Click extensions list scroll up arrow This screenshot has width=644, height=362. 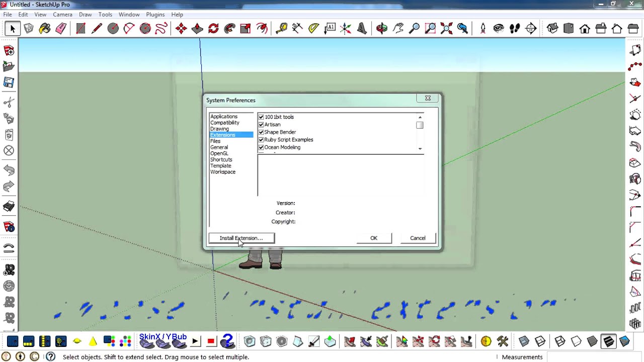420,117
